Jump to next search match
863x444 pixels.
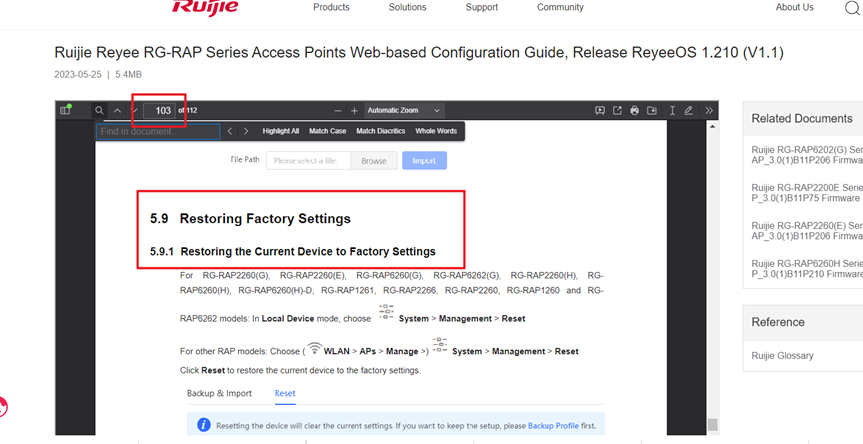(246, 131)
